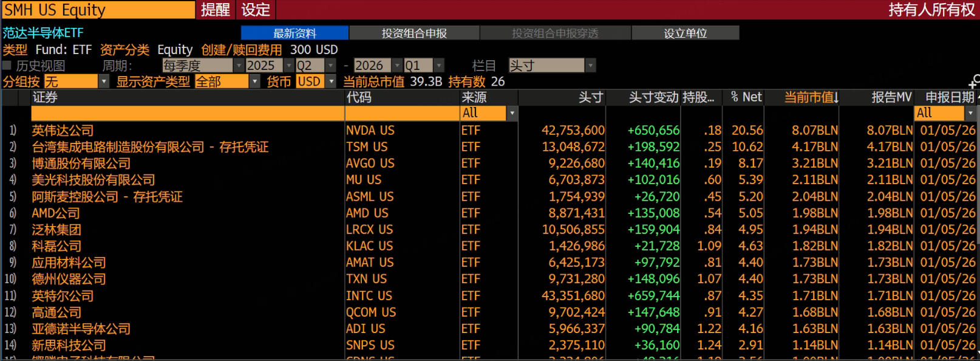This screenshot has width=980, height=361.
Task: Click the SMH US Equity ticker field
Action: tap(98, 10)
